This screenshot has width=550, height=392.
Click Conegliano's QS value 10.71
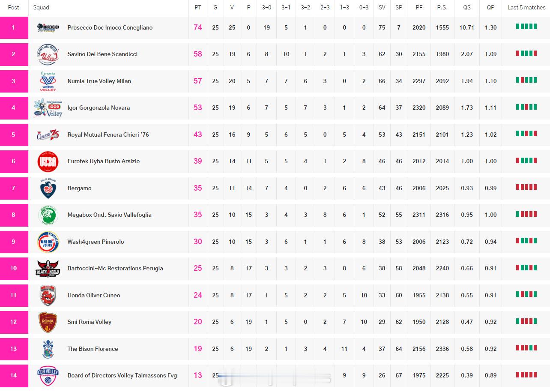click(467, 27)
